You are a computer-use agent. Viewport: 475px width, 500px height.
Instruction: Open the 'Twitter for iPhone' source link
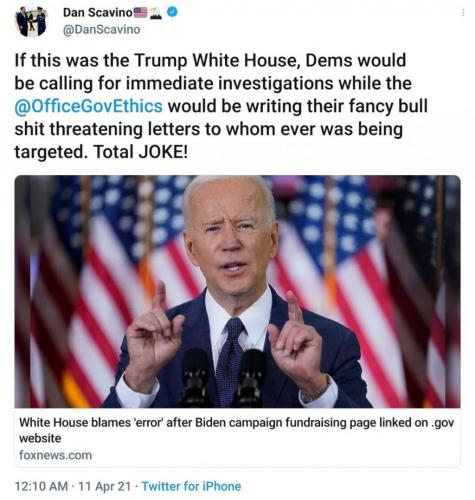coord(191,486)
